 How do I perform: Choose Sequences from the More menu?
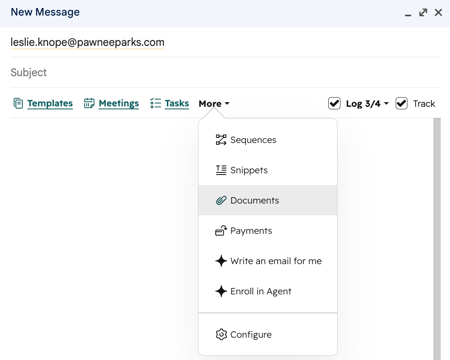pyautogui.click(x=268, y=140)
